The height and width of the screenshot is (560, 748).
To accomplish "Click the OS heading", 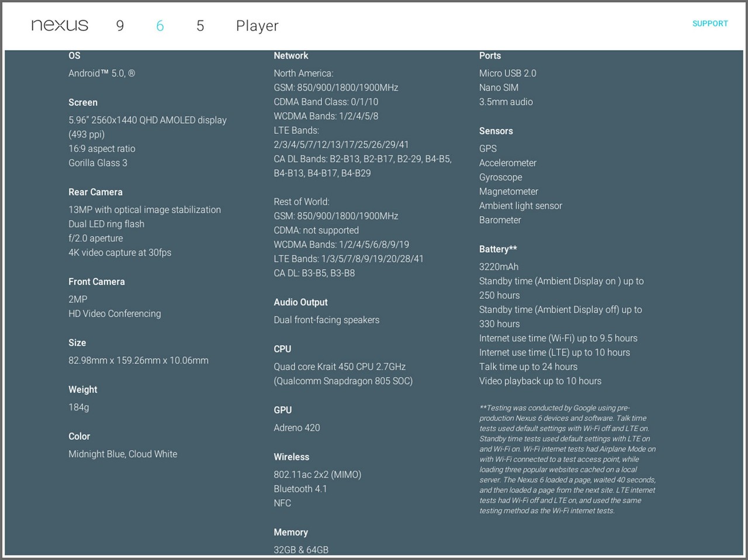I will [x=74, y=55].
